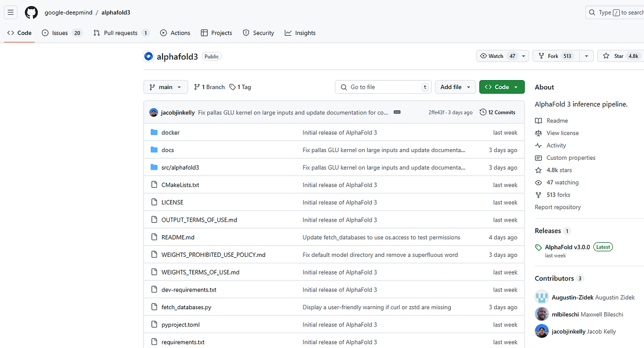
Task: Click the top search box
Action: pyautogui.click(x=615, y=13)
